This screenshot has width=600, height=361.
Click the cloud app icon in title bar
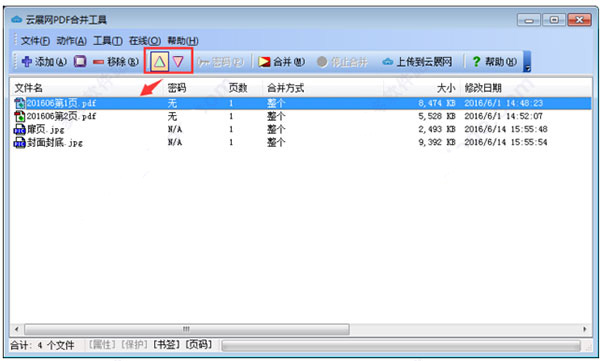pos(16,19)
